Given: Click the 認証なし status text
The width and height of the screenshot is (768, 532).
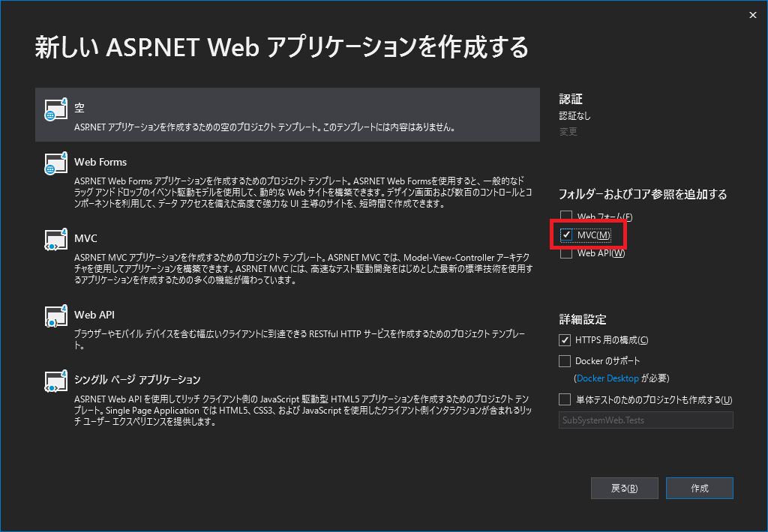Looking at the screenshot, I should (x=575, y=116).
